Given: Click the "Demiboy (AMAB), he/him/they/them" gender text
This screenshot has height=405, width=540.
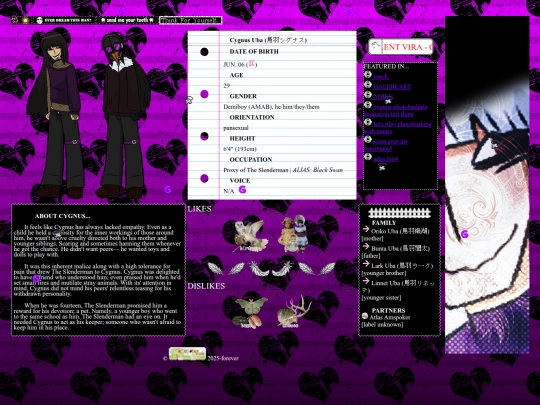Looking at the screenshot, I should (x=271, y=107).
